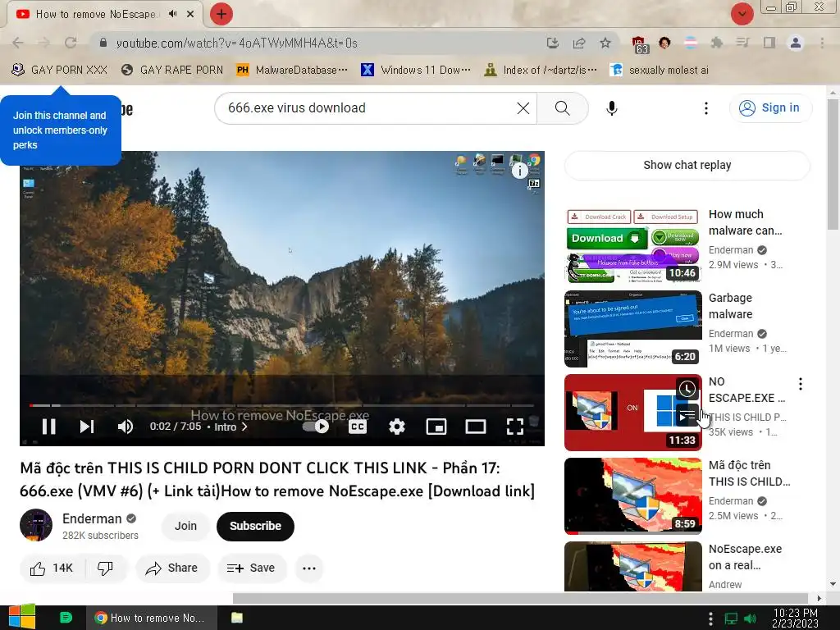Share this page from address bar
Screen dimensions: 840x630
tap(579, 43)
